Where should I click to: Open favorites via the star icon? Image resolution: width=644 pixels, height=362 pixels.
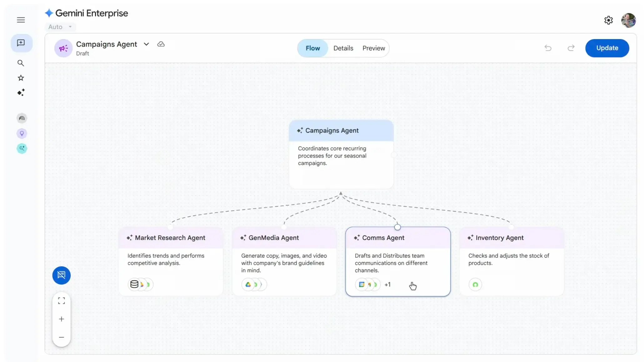[x=21, y=78]
